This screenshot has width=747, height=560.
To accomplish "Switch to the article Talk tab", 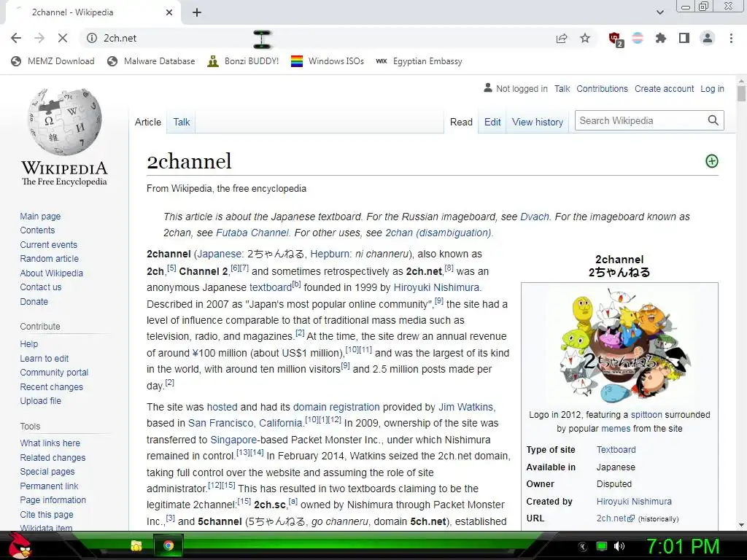I will click(182, 122).
